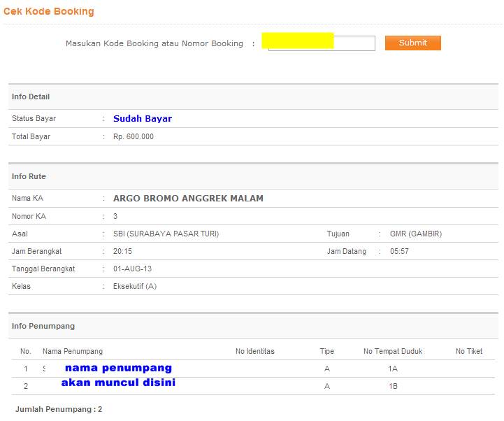Click the 'Nama Penumpang' column header
The height and width of the screenshot is (421, 504).
click(73, 351)
